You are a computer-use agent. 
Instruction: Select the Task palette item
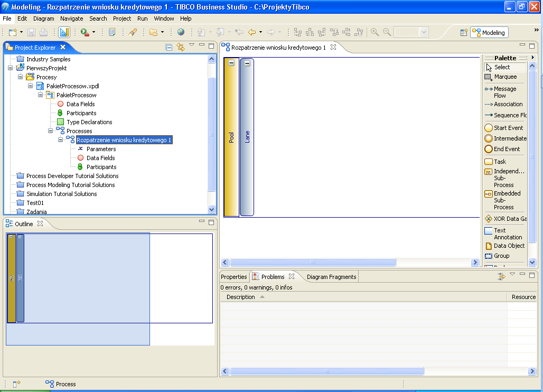click(x=505, y=162)
